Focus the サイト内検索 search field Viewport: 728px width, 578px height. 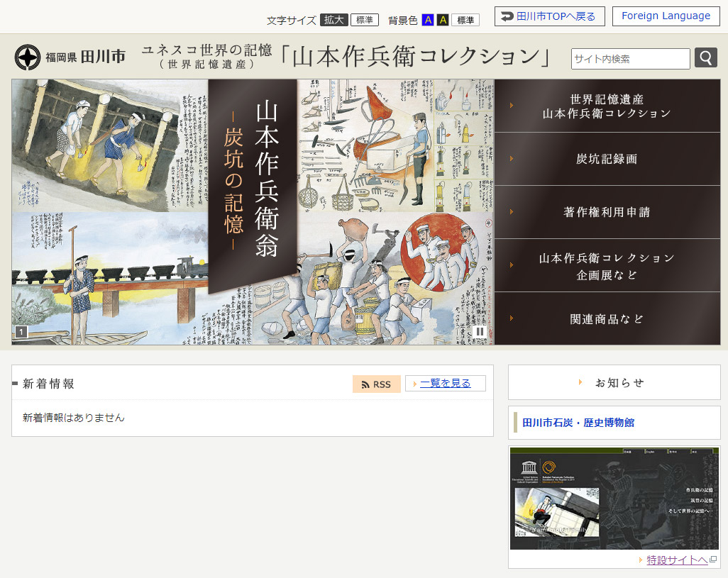(x=631, y=59)
